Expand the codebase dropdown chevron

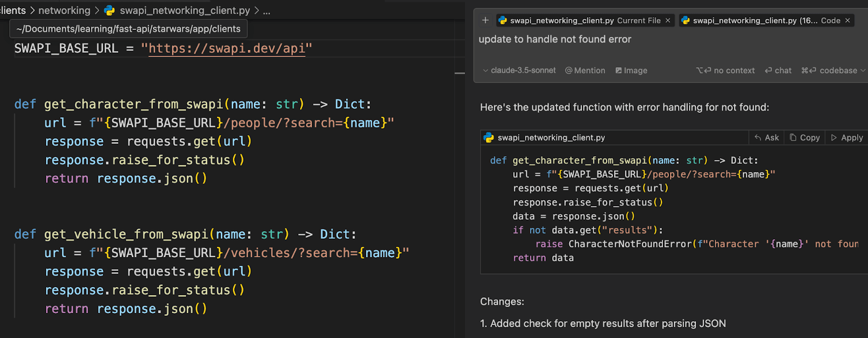(x=863, y=71)
